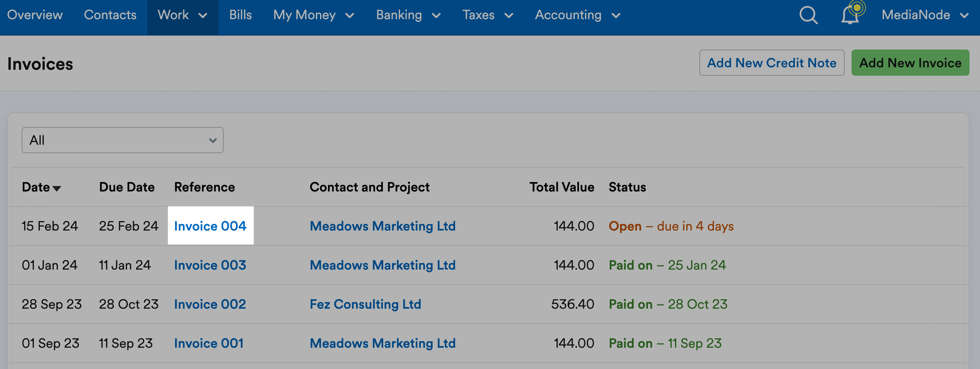980x369 pixels.
Task: Click the date 01 Sep 23
Action: pos(50,343)
